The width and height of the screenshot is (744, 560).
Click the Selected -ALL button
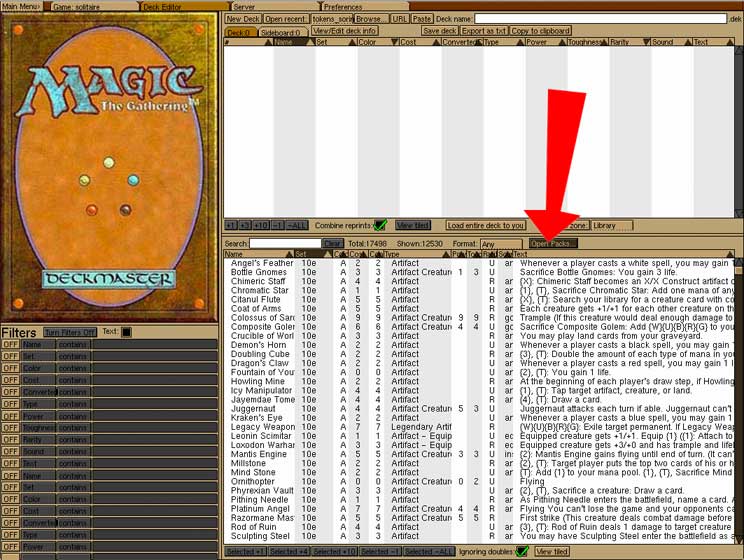pyautogui.click(x=429, y=551)
